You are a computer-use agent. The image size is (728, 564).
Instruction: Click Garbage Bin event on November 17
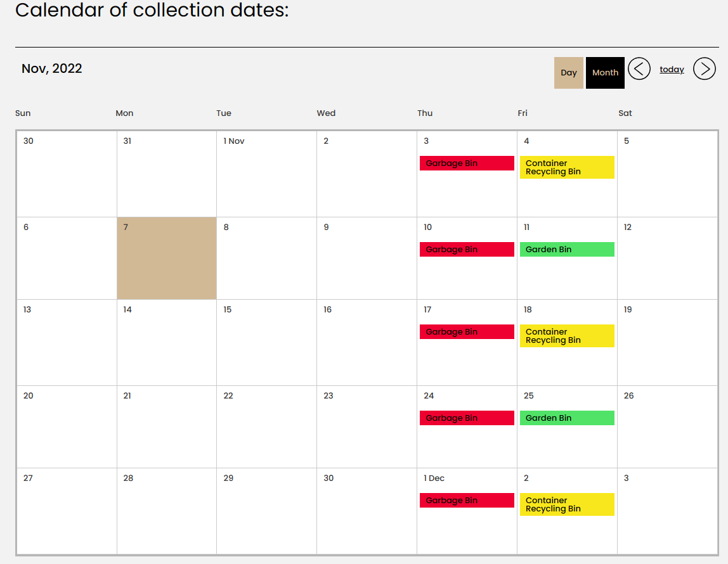tap(467, 332)
